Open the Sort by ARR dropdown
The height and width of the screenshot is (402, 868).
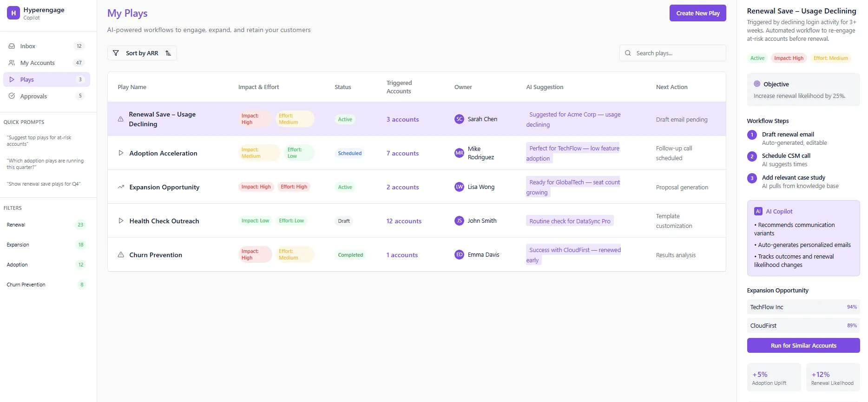(x=142, y=53)
